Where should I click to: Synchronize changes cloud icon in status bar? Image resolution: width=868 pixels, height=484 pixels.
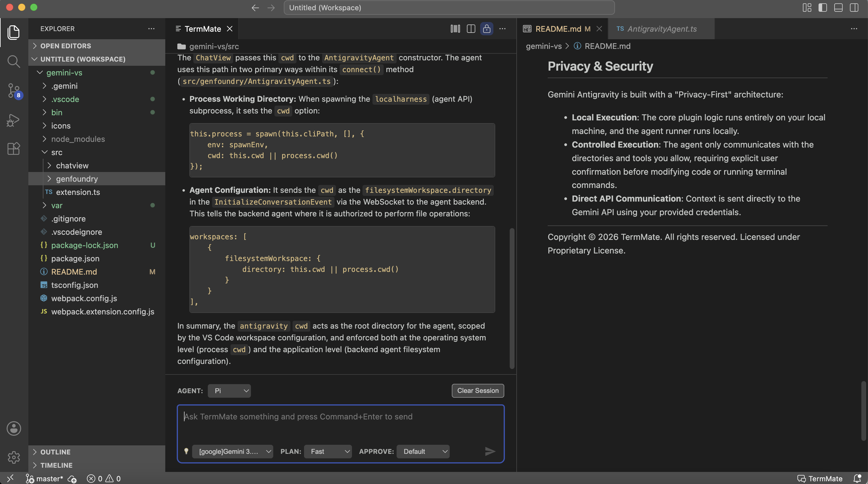[72, 478]
